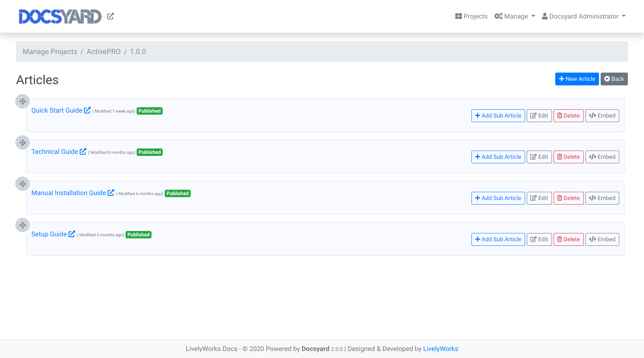Click the Back button
Image resolution: width=644 pixels, height=358 pixels.
[x=614, y=79]
